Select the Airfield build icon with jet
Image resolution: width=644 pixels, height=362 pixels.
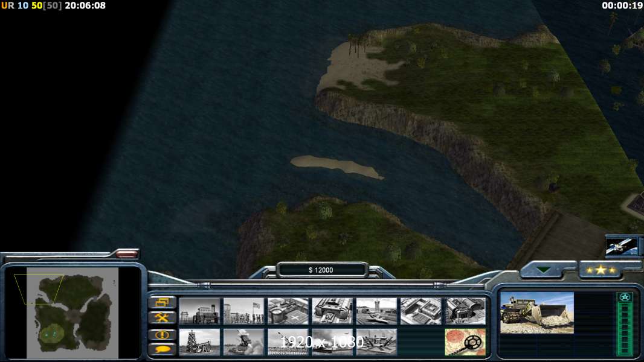377,311
